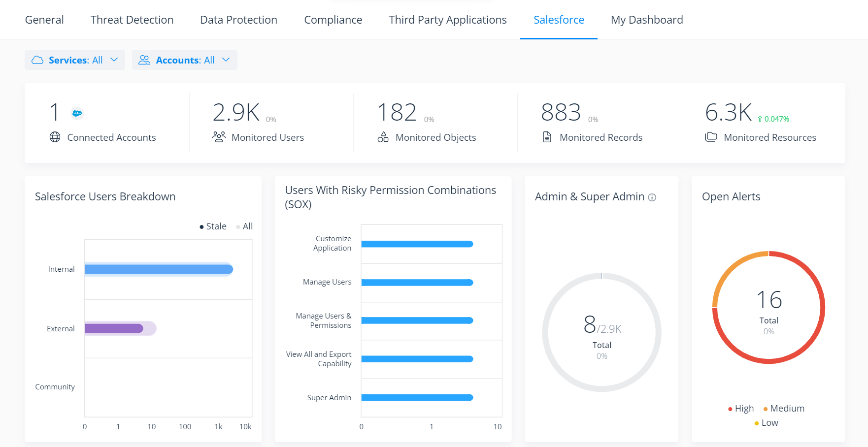Open the info tooltip on Admin & Super Admin
The width and height of the screenshot is (868, 447).
coord(653,197)
